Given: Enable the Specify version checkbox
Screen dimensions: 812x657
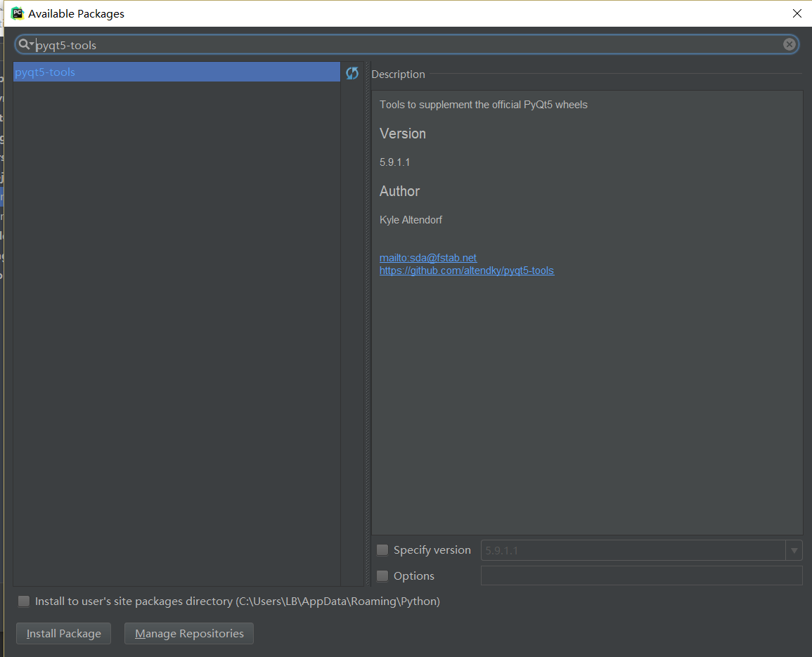Looking at the screenshot, I should tap(382, 549).
